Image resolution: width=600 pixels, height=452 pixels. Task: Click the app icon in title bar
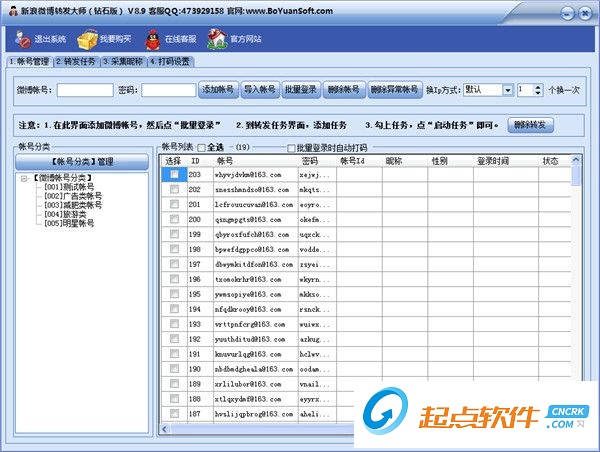13,11
